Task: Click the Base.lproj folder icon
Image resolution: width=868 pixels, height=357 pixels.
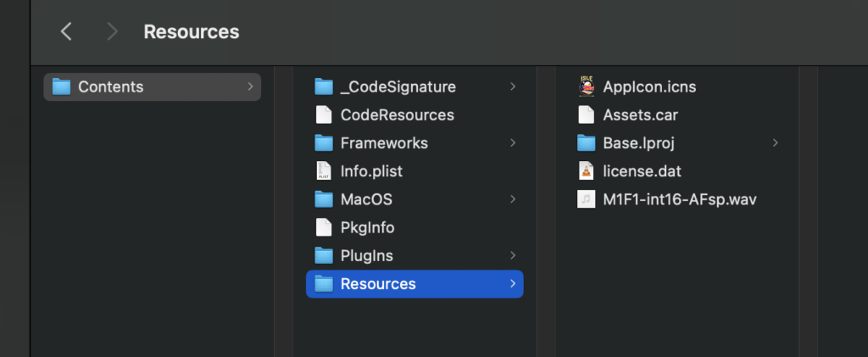Action: pos(586,142)
